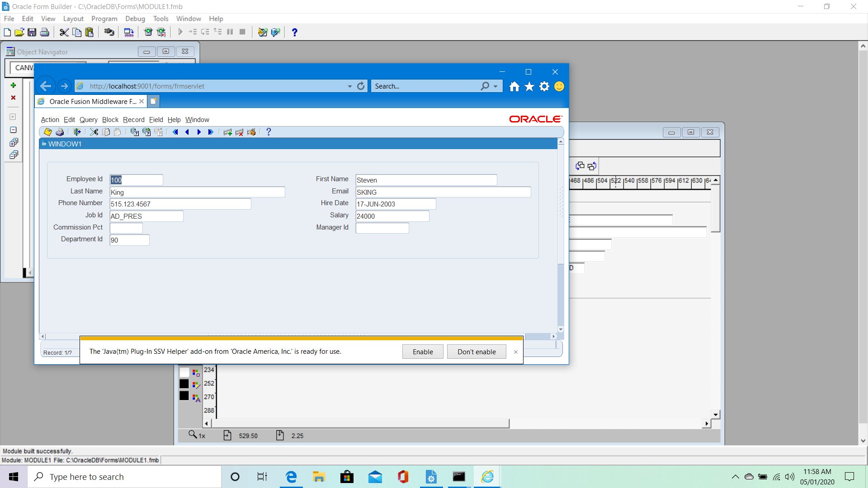Click the browser Back arrow button
The height and width of the screenshot is (488, 868).
click(x=46, y=86)
